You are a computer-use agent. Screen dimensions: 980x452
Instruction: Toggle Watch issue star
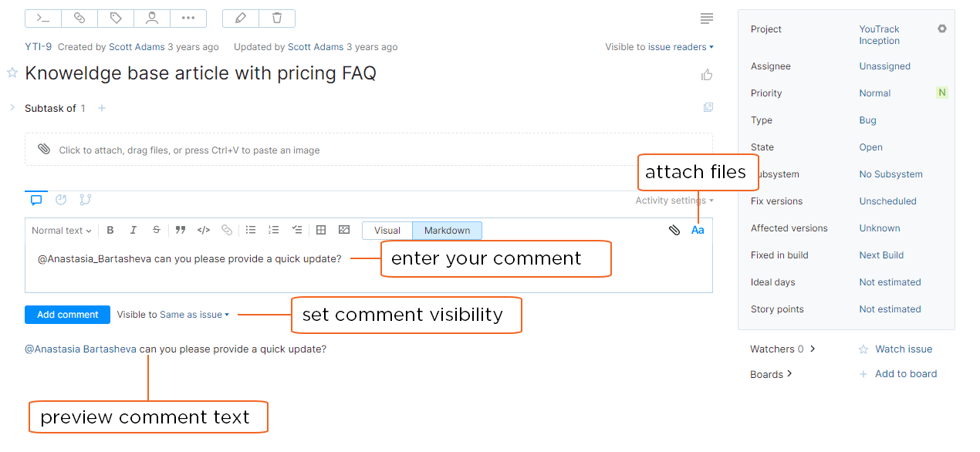(863, 349)
